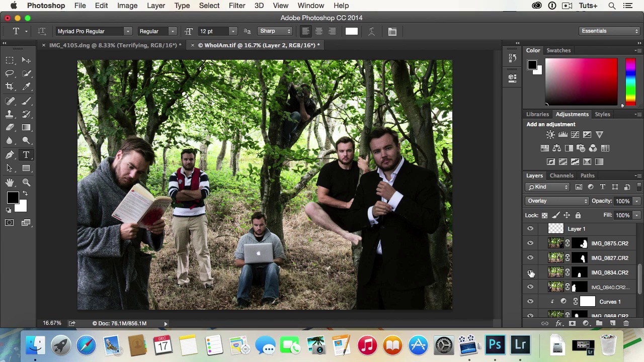Open the Layer menu
The image size is (644, 362).
coord(156,6)
